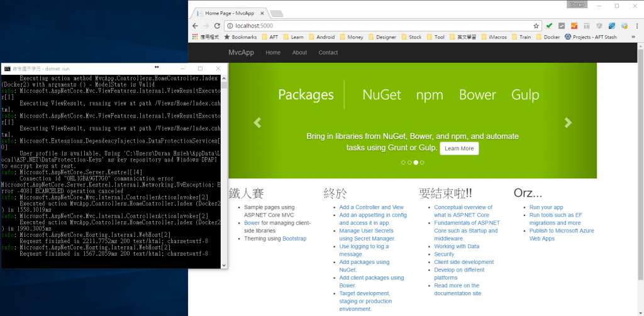The width and height of the screenshot is (644, 316).
Task: Open the Security link
Action: pyautogui.click(x=444, y=254)
